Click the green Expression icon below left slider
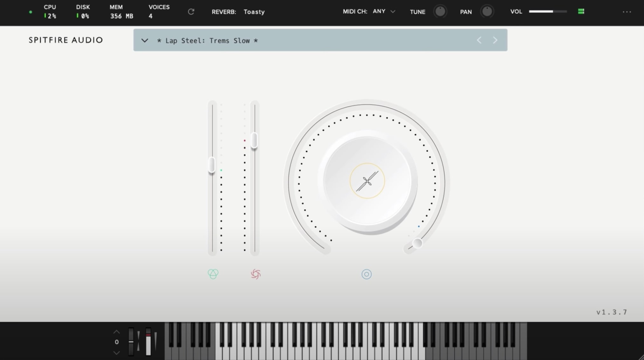Screen dimensions: 644x360 [213, 274]
